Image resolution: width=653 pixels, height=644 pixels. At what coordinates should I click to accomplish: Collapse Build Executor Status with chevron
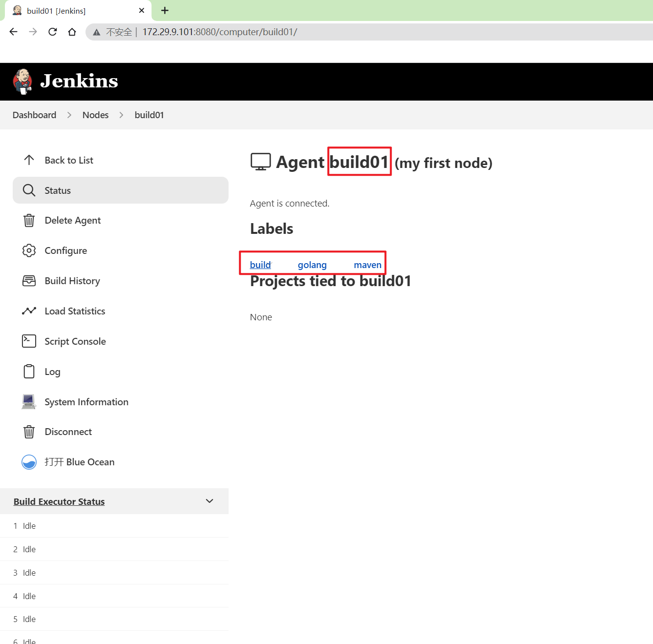[210, 501]
